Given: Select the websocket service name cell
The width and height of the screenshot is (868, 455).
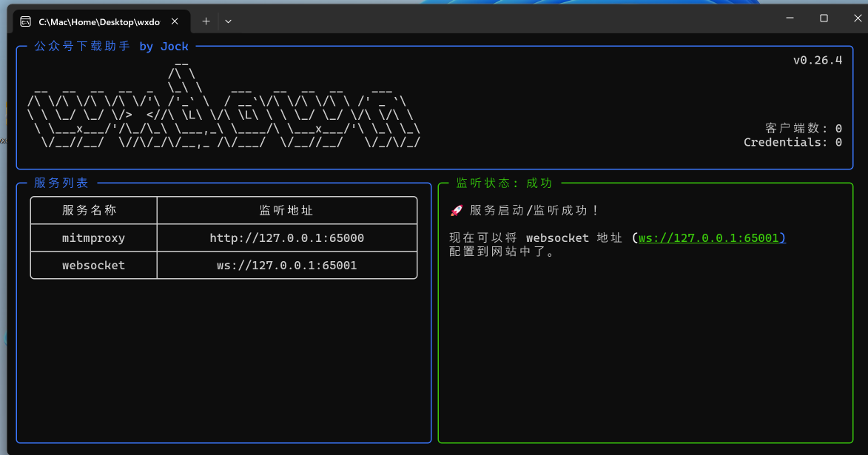Looking at the screenshot, I should click(93, 265).
